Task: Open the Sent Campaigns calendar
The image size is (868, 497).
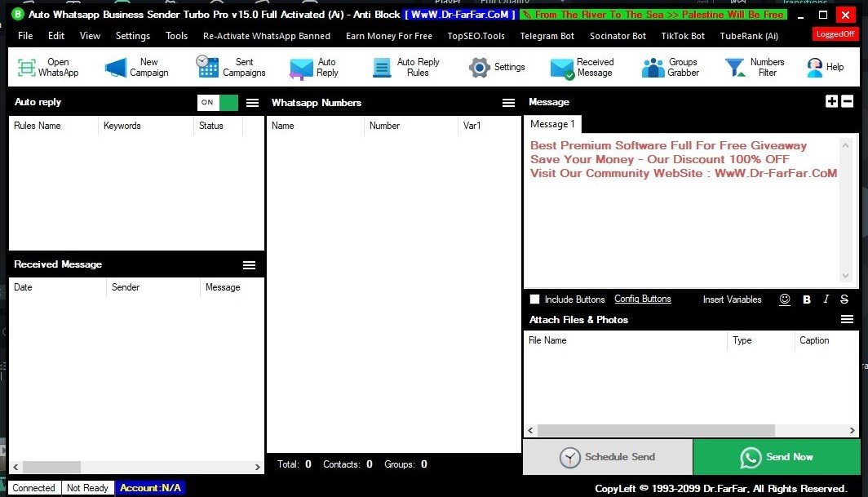Action: click(231, 67)
